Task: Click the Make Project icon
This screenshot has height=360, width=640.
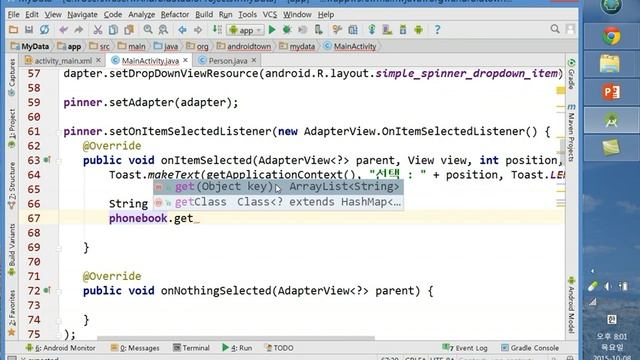Action: [217, 30]
